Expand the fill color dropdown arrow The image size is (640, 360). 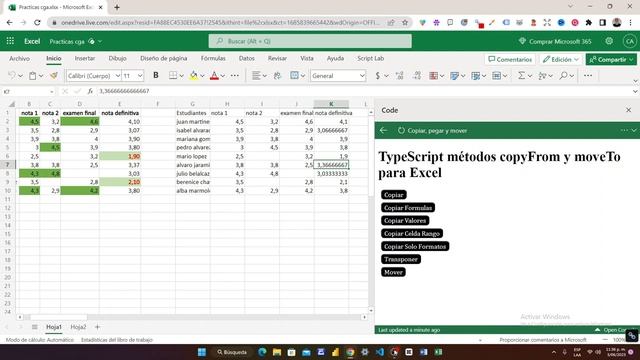coord(202,76)
